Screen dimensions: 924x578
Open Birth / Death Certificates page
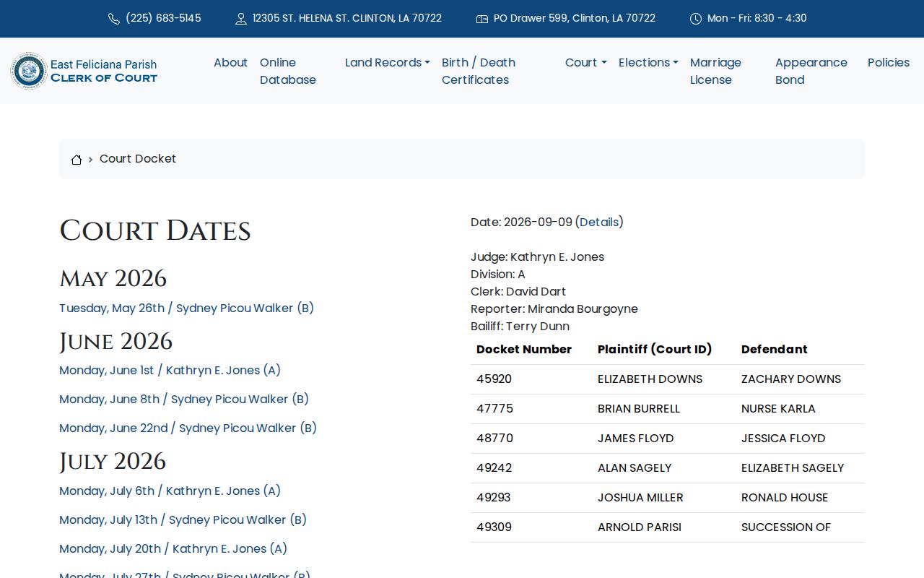[479, 71]
